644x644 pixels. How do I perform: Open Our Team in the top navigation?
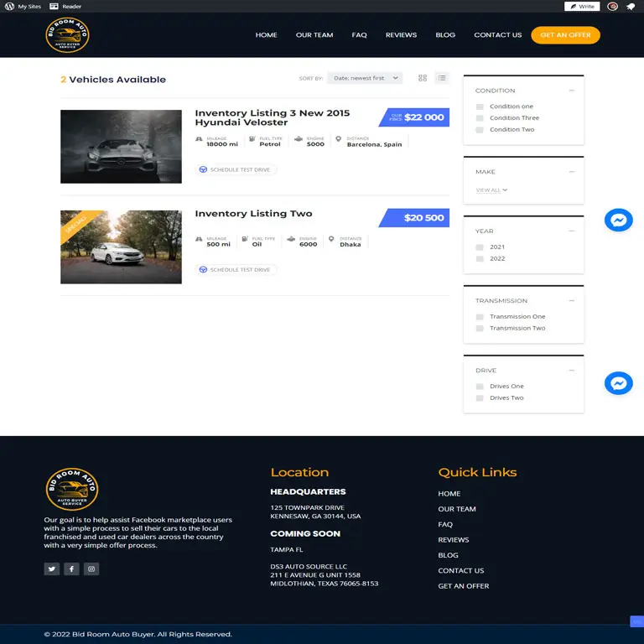[x=314, y=35]
